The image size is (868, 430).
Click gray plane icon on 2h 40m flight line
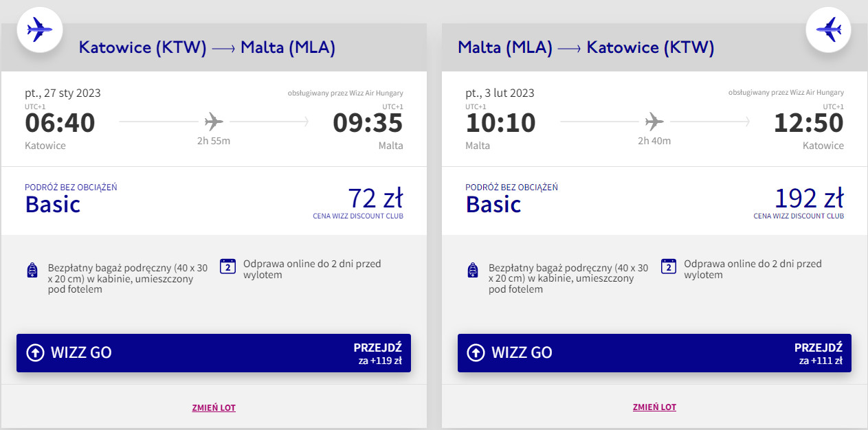tap(654, 122)
